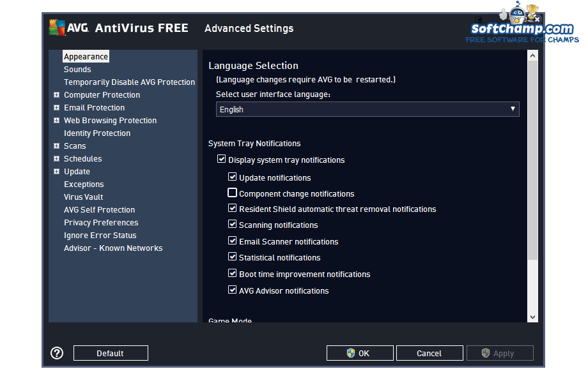
Task: Select Identity Protection in the tree
Action: [x=97, y=133]
